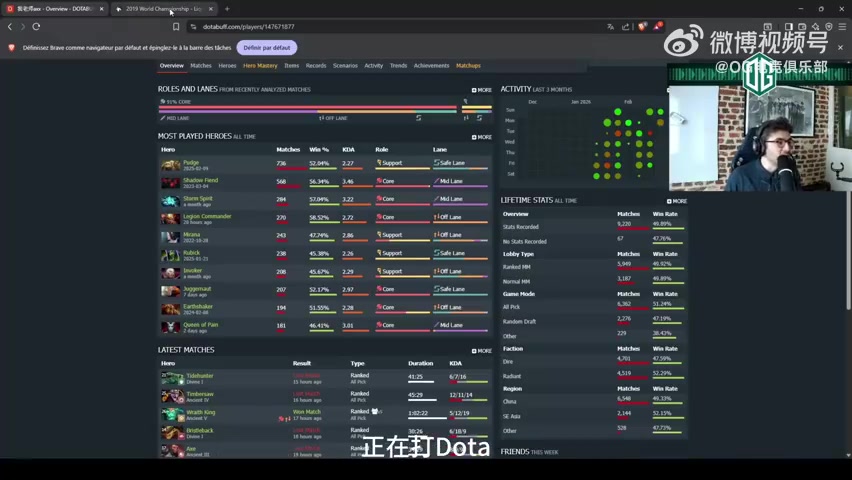Open the Matchups tab

[468, 66]
